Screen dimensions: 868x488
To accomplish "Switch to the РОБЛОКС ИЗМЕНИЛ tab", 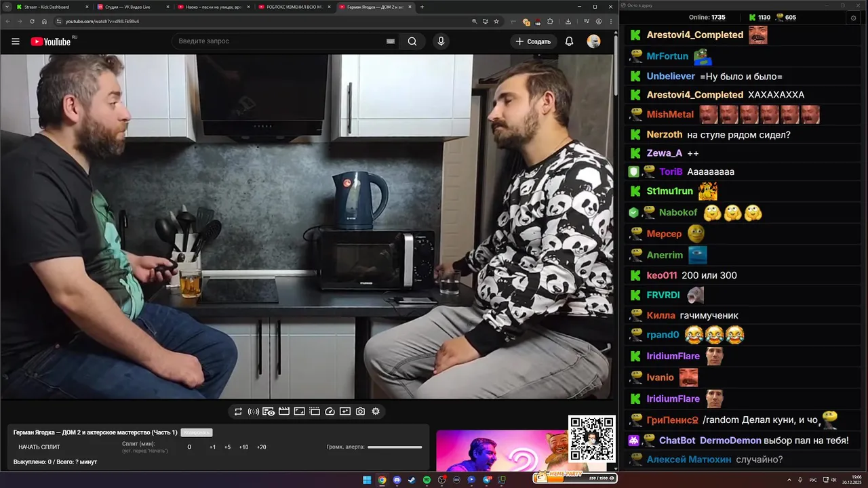I will click(x=294, y=7).
